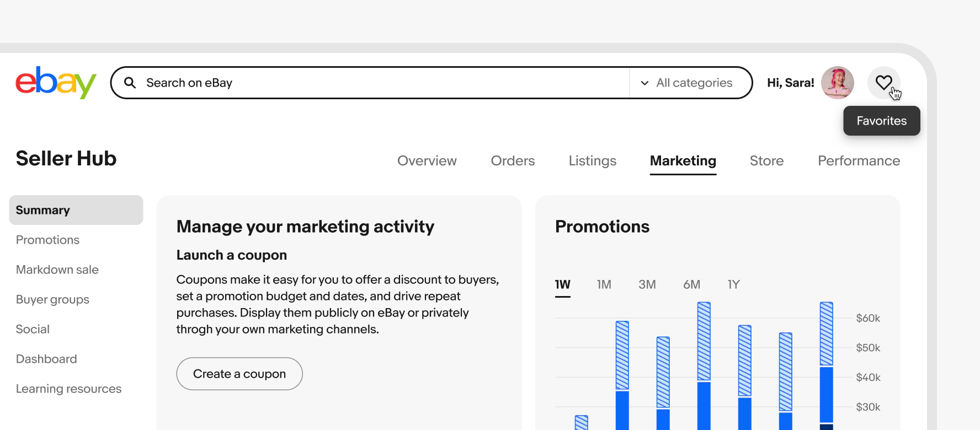Switch chart range to 1M

[604, 284]
